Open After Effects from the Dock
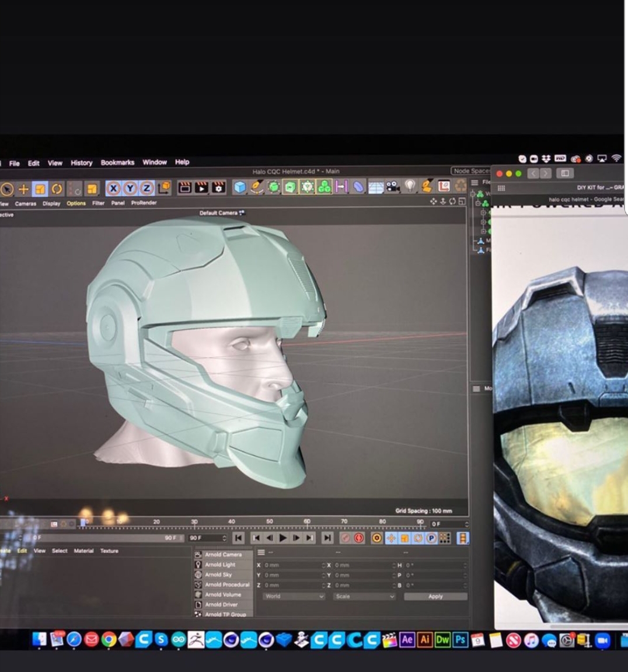 pyautogui.click(x=407, y=640)
